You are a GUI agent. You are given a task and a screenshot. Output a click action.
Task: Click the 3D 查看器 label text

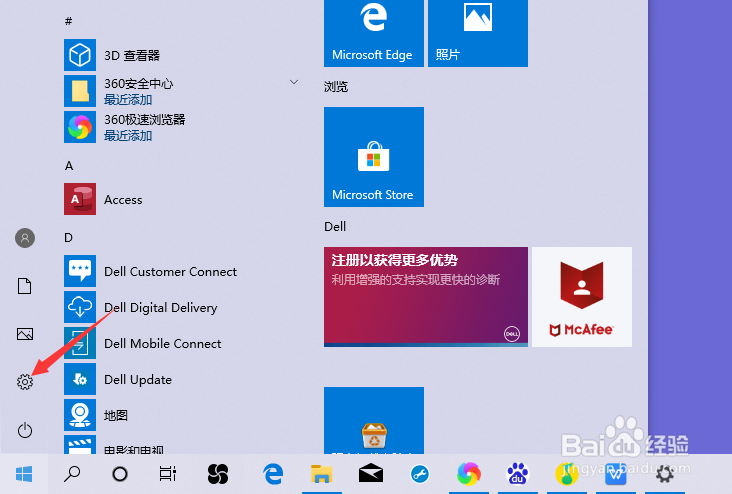[x=132, y=56]
